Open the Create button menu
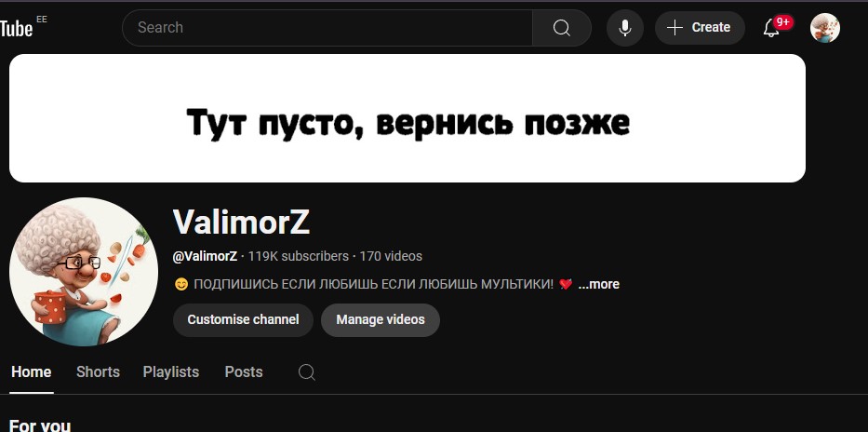Image resolution: width=868 pixels, height=432 pixels. point(700,28)
